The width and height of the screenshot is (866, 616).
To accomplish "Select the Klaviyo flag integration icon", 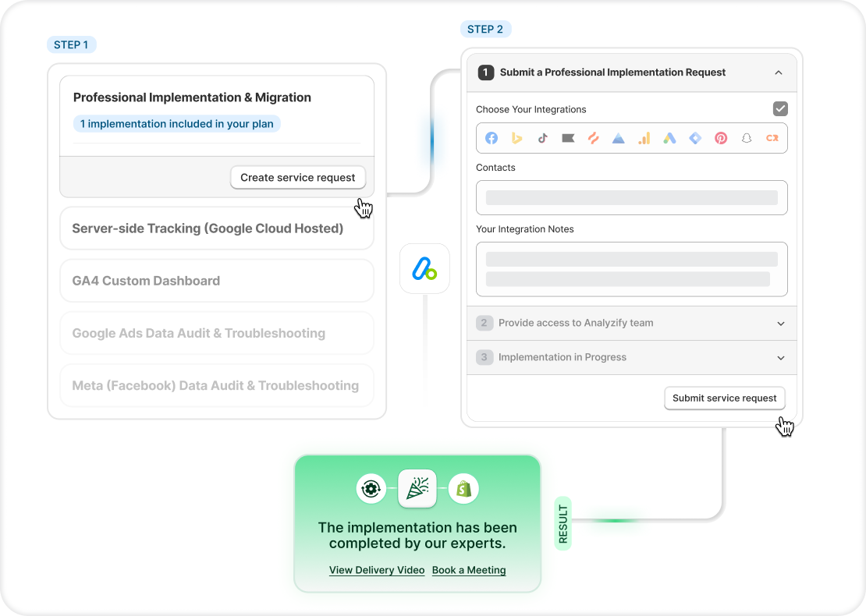I will coord(568,138).
